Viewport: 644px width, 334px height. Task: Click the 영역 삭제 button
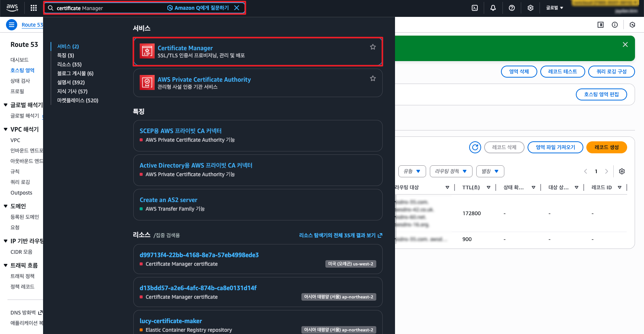(519, 72)
